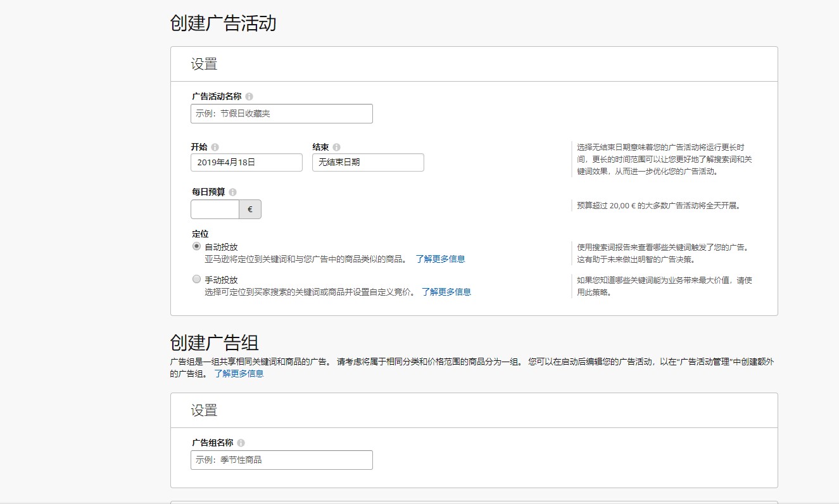Viewport: 839px width, 504px height.
Task: Click the 创建广告活动 heading
Action: 223,23
